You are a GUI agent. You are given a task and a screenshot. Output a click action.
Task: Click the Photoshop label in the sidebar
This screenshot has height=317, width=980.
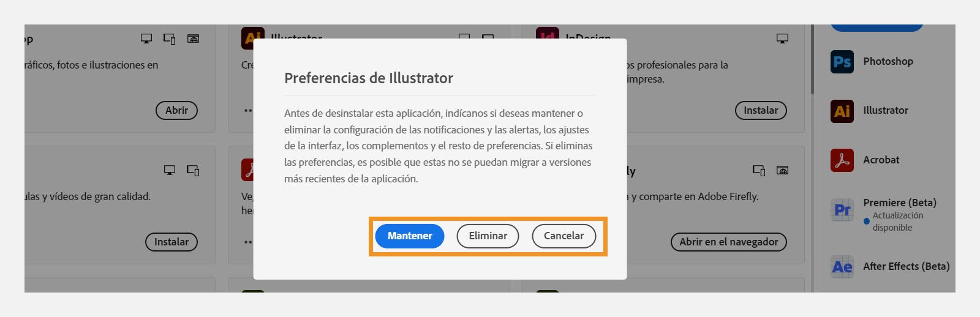point(888,61)
